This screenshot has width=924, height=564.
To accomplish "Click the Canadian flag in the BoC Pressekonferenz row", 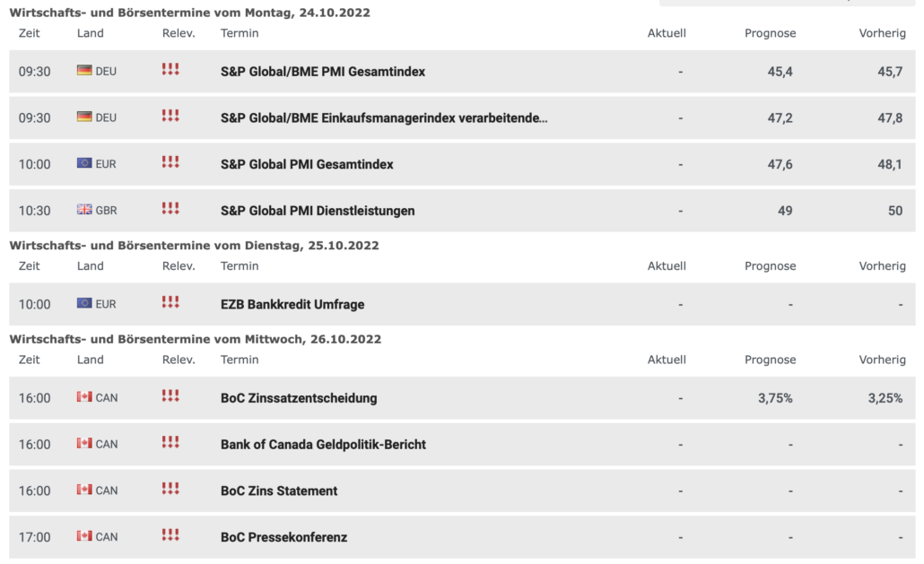I will [x=84, y=536].
